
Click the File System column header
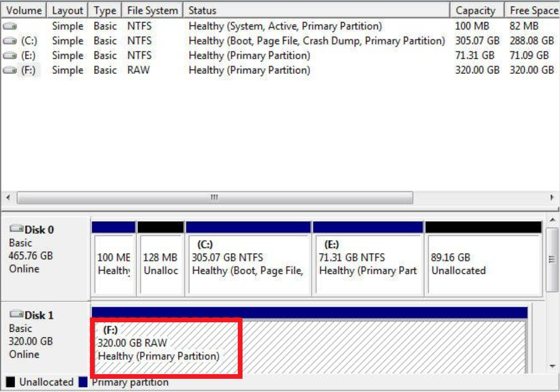pyautogui.click(x=152, y=10)
